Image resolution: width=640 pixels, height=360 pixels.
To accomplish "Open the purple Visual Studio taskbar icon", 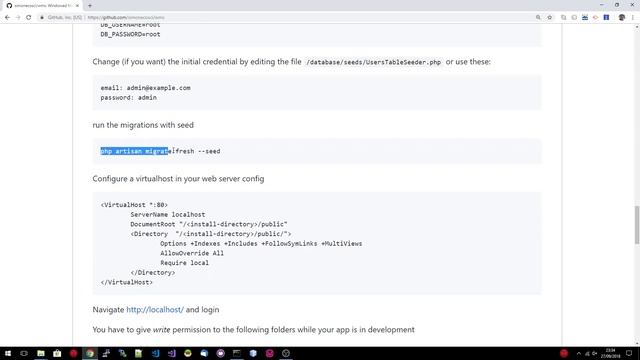I will (x=171, y=353).
